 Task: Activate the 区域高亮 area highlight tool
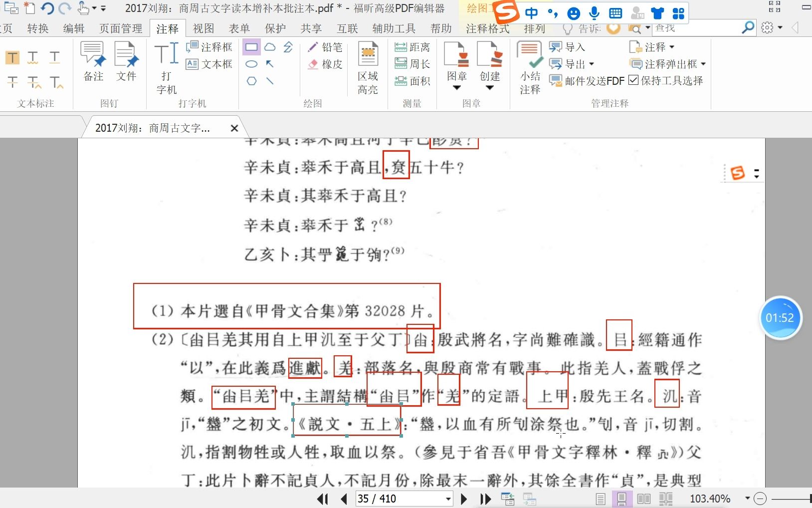[x=368, y=68]
